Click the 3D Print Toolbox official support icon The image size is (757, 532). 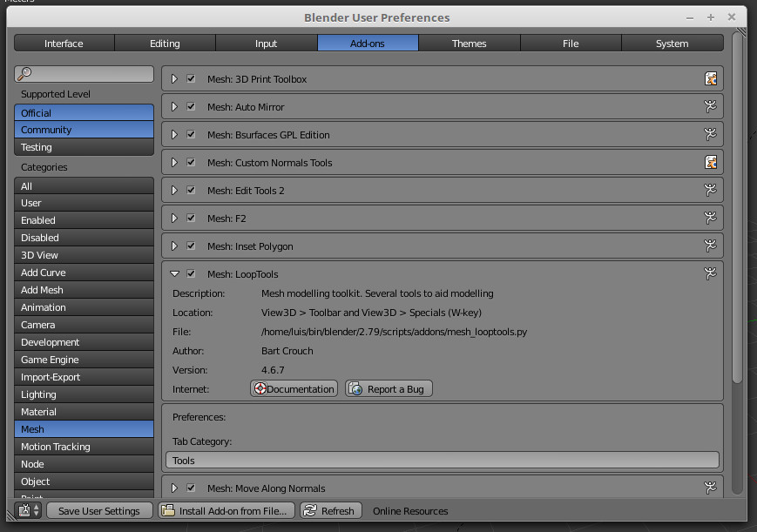711,79
